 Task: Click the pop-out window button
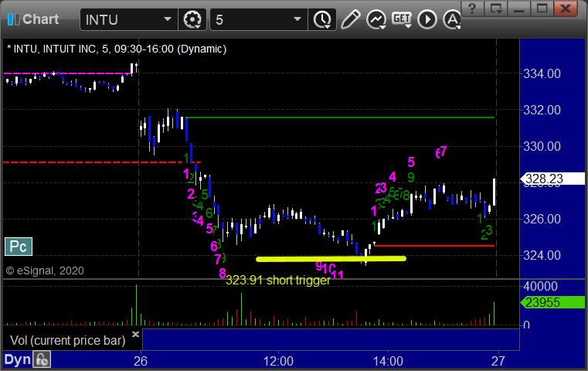point(496,9)
